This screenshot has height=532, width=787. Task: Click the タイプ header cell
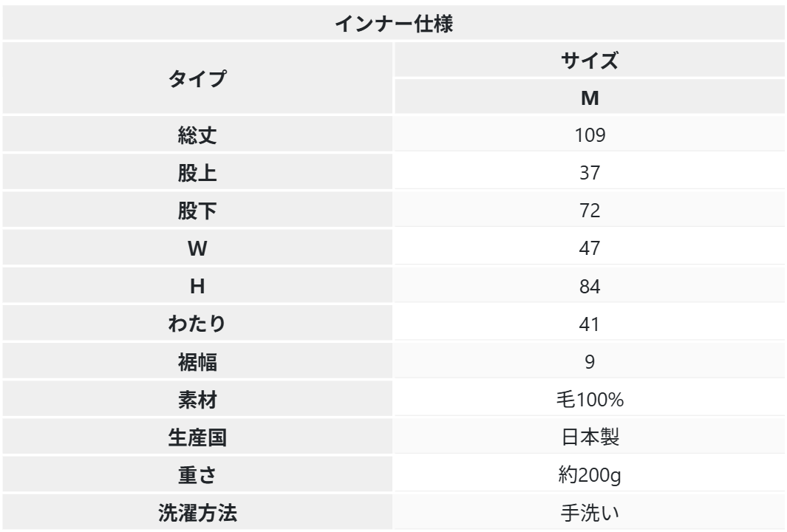198,79
